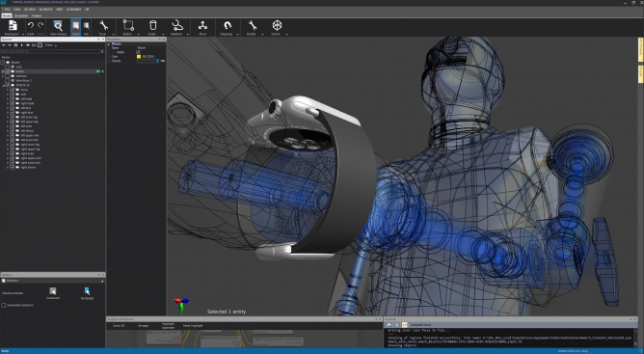Click the Snapping magnet icon
This screenshot has height=354, width=644.
point(228,25)
